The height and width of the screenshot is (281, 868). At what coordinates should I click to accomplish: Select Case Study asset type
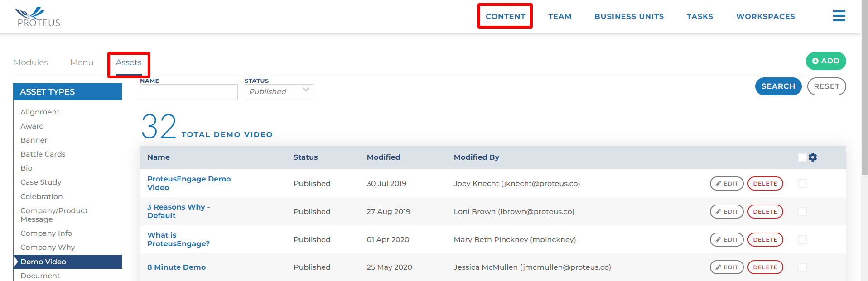41,182
